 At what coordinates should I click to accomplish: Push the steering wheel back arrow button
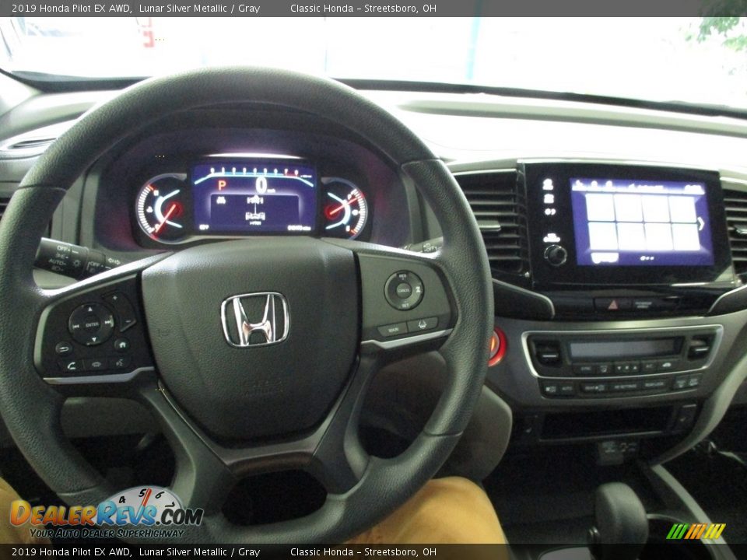coord(64,348)
